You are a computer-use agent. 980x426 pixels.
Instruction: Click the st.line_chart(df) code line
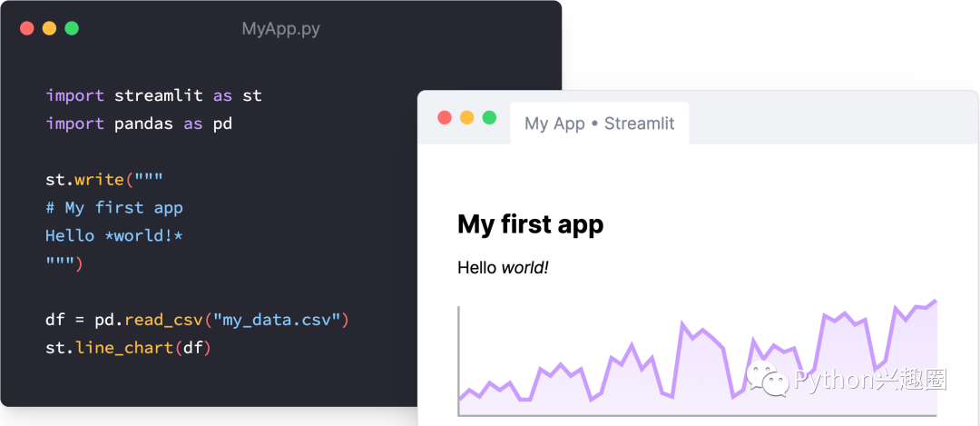pos(128,348)
